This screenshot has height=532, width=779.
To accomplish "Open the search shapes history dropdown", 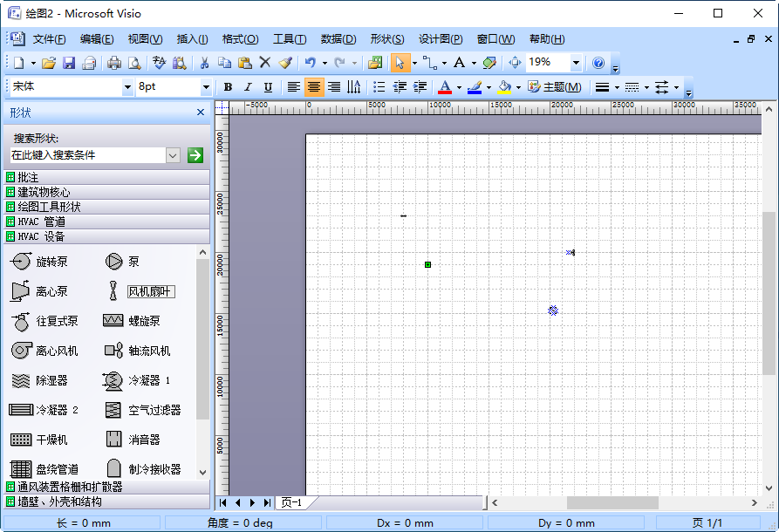I will point(173,155).
